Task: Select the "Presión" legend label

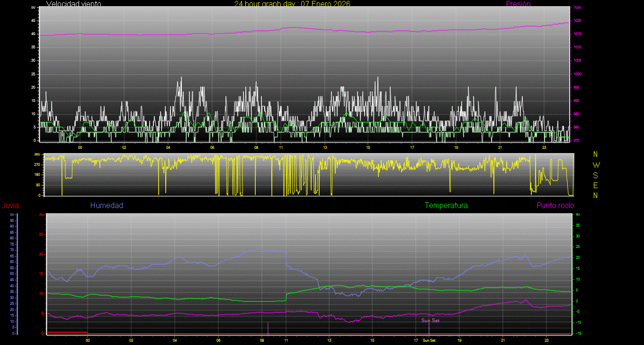Action: (518, 4)
